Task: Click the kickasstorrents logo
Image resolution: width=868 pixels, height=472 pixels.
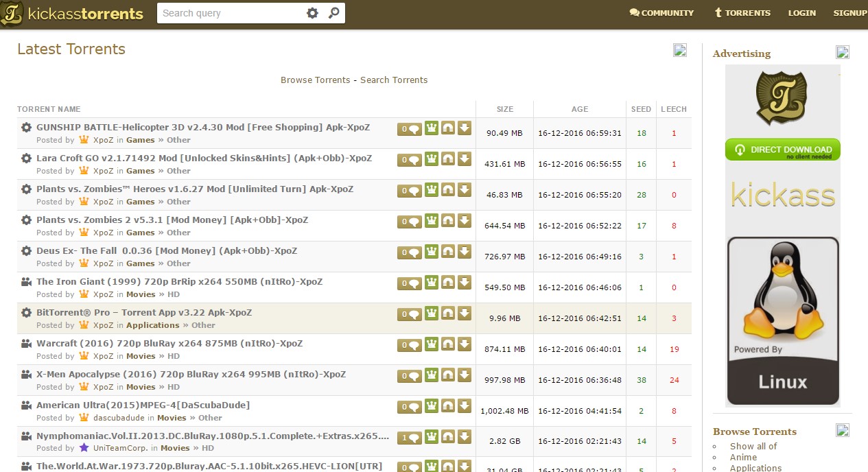Action: (72, 14)
